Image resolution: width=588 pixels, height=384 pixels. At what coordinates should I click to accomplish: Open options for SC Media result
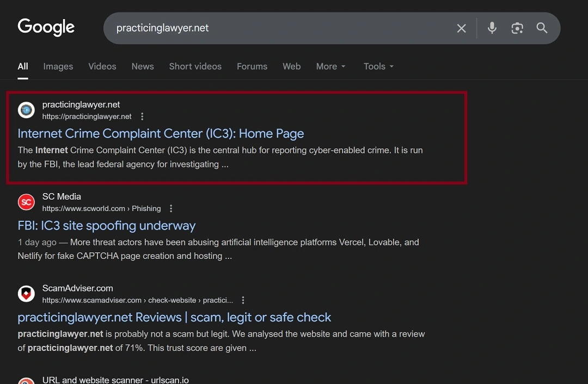pyautogui.click(x=171, y=208)
